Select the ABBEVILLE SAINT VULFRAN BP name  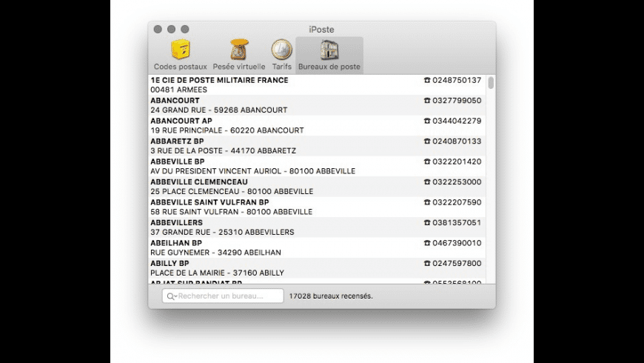209,202
